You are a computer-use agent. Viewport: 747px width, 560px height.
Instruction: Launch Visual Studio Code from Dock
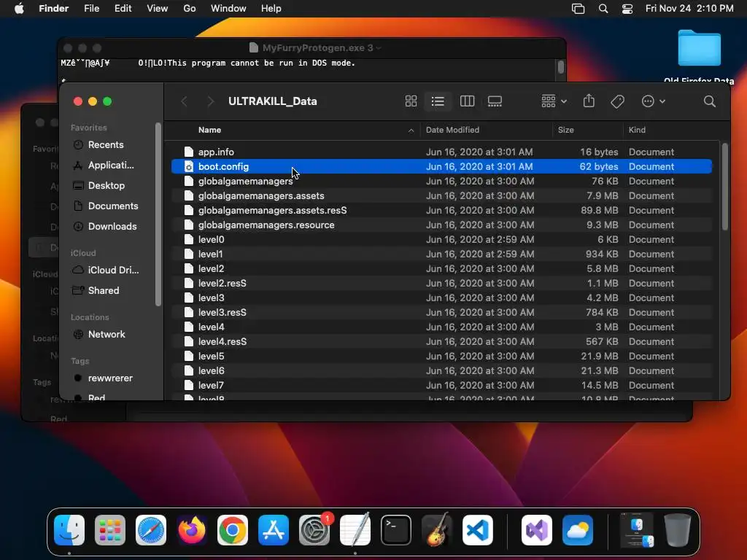point(478,530)
